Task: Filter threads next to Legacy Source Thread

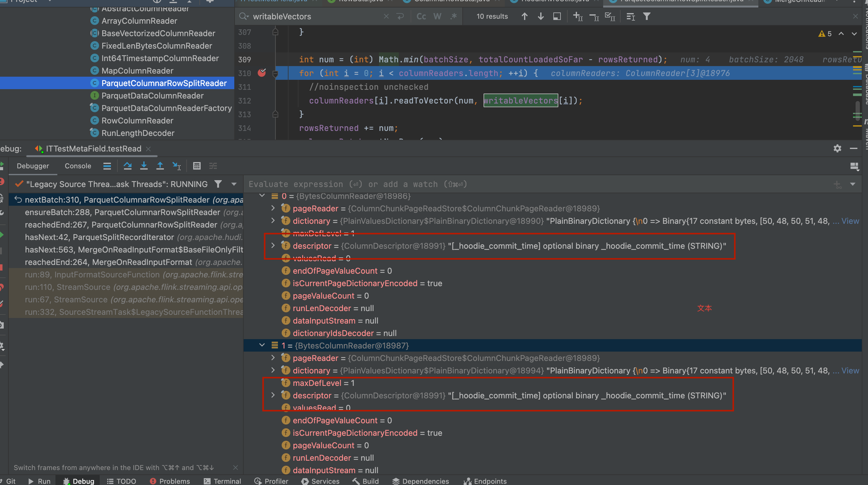Action: (x=218, y=184)
